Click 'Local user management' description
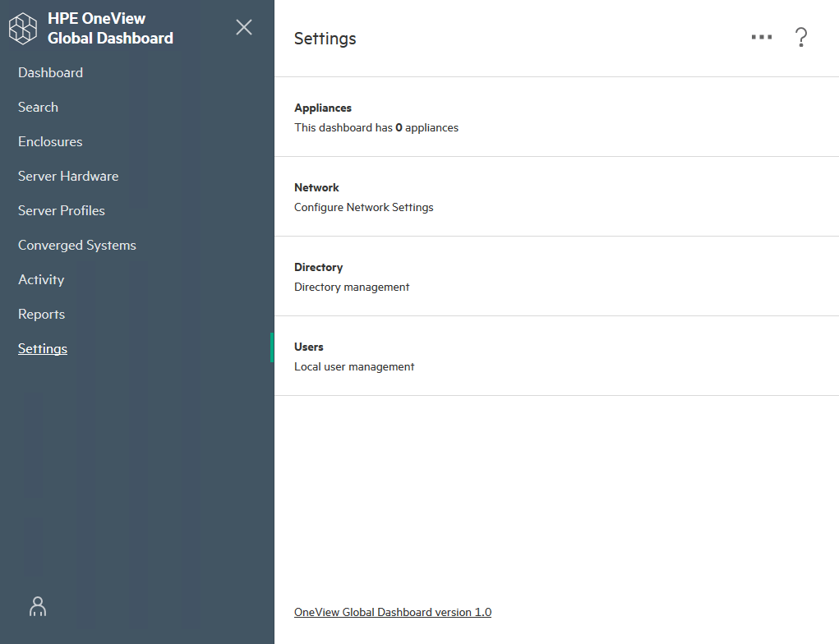This screenshot has width=839, height=644. (354, 366)
